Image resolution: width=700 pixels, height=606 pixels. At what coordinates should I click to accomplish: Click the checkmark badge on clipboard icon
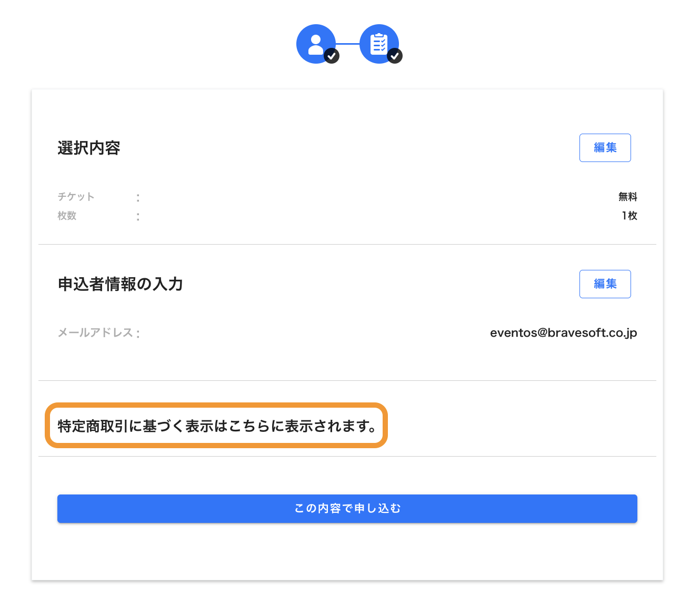[395, 56]
